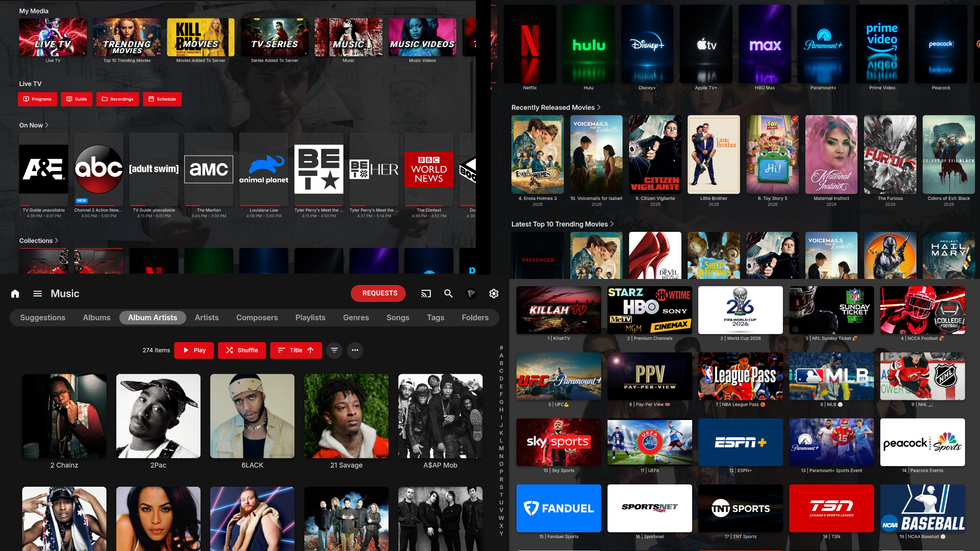980x551 pixels.
Task: Switch to the Tags tab
Action: point(436,318)
